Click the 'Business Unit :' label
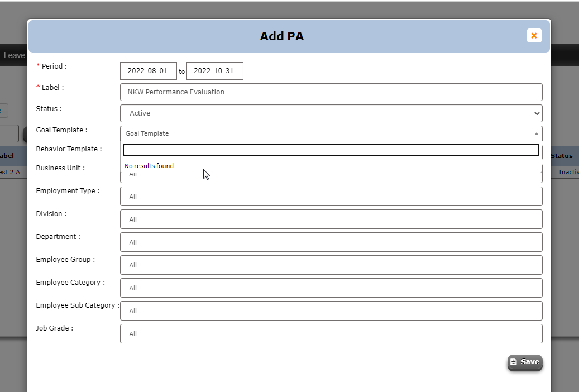This screenshot has height=392, width=579. pos(60,168)
